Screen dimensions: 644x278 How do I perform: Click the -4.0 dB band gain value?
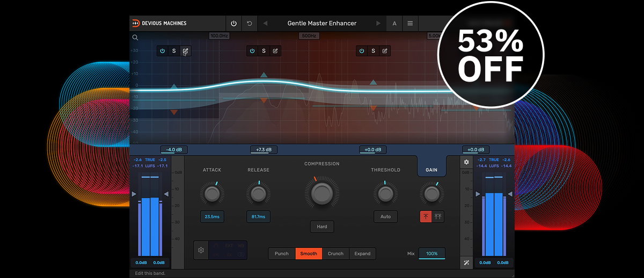coord(174,150)
